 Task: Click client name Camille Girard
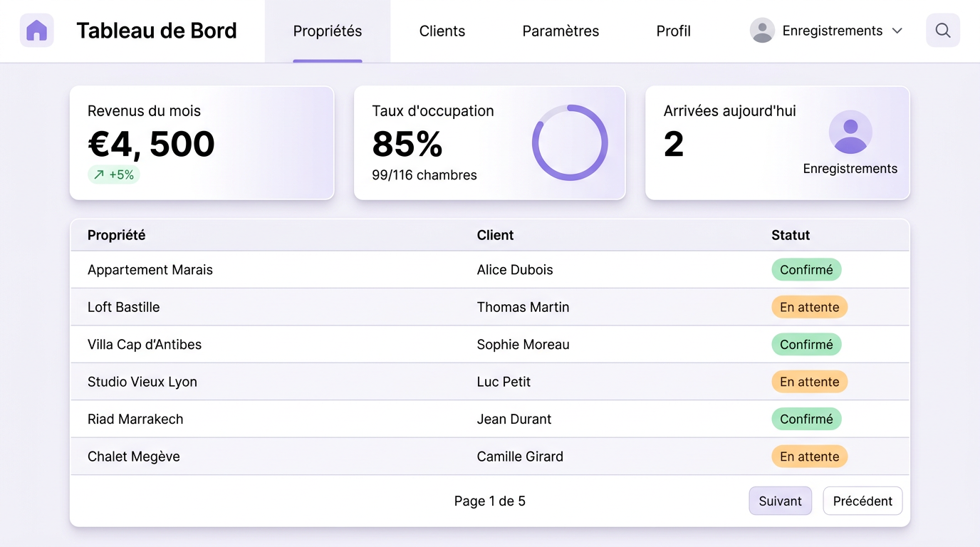520,457
